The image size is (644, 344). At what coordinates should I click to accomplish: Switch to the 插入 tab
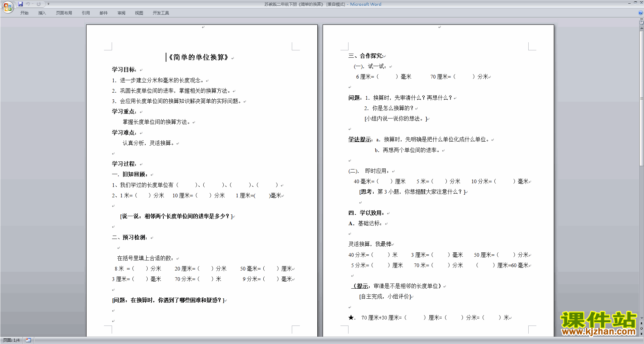point(42,13)
